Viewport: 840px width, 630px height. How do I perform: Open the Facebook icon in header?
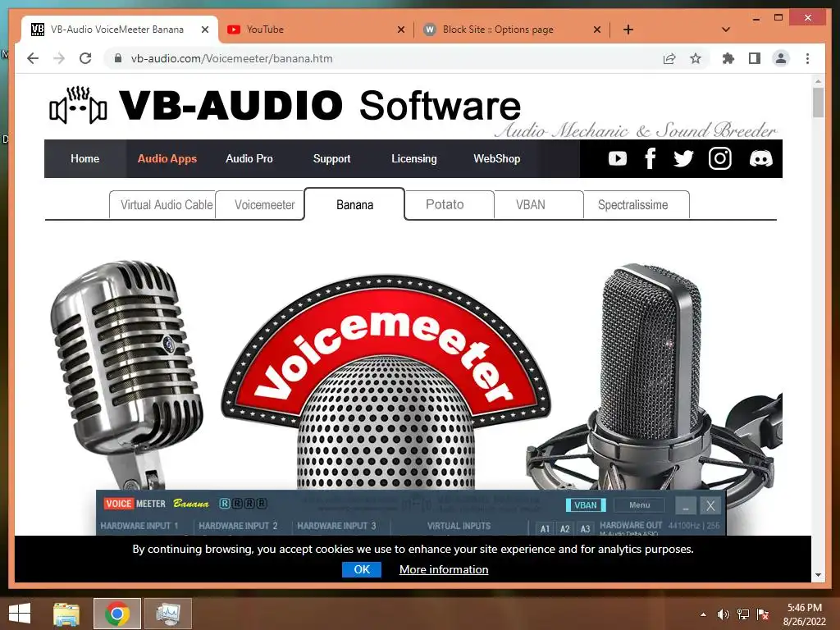(x=650, y=158)
